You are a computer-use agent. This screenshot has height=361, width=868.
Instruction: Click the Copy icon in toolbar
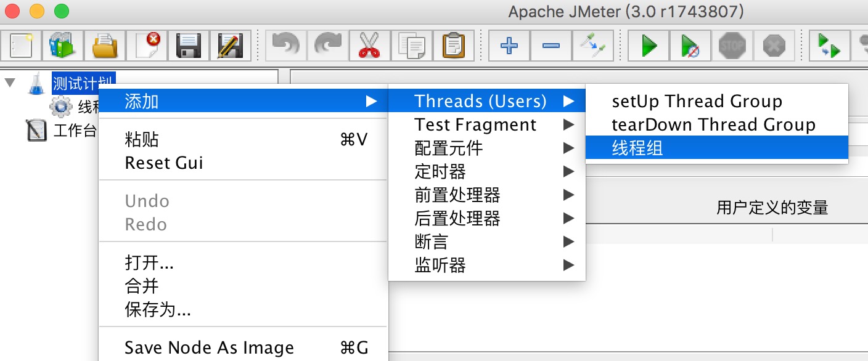411,46
